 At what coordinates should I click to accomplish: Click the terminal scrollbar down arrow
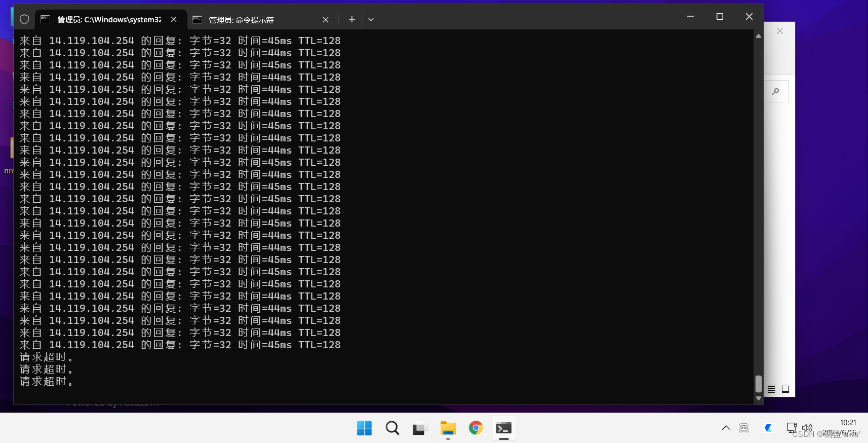[x=758, y=398]
